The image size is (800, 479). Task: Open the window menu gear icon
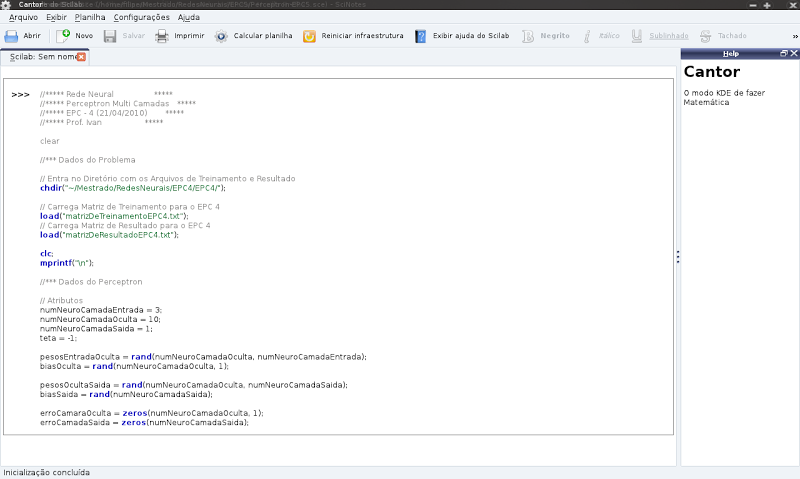pos(6,5)
